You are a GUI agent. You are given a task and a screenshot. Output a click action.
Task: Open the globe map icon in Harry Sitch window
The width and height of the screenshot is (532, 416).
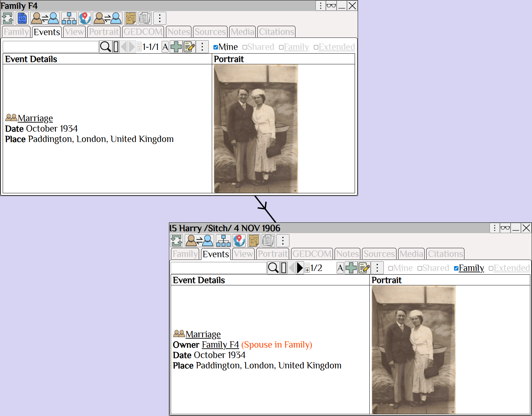[x=239, y=240]
